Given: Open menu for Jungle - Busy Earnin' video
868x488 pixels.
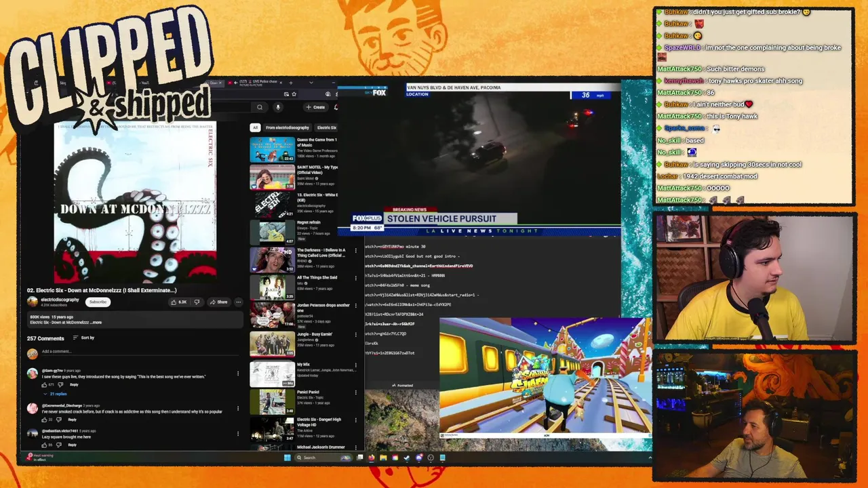Looking at the screenshot, I should pos(356,336).
